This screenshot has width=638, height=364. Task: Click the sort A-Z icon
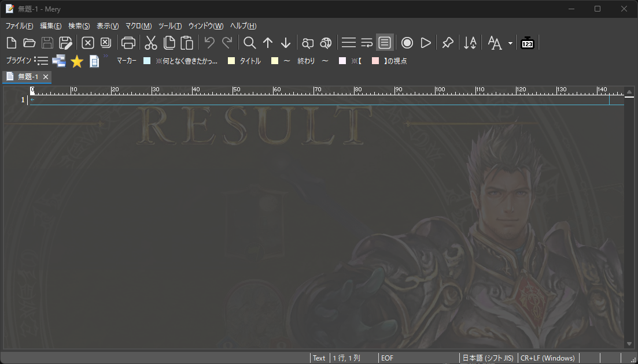pyautogui.click(x=470, y=43)
